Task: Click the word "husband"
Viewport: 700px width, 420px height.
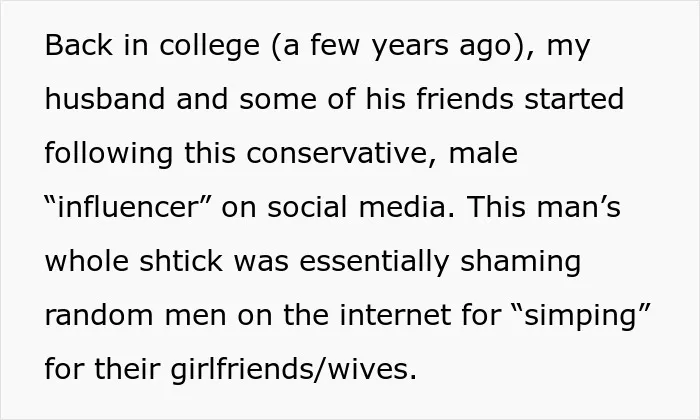Action: tap(105, 99)
